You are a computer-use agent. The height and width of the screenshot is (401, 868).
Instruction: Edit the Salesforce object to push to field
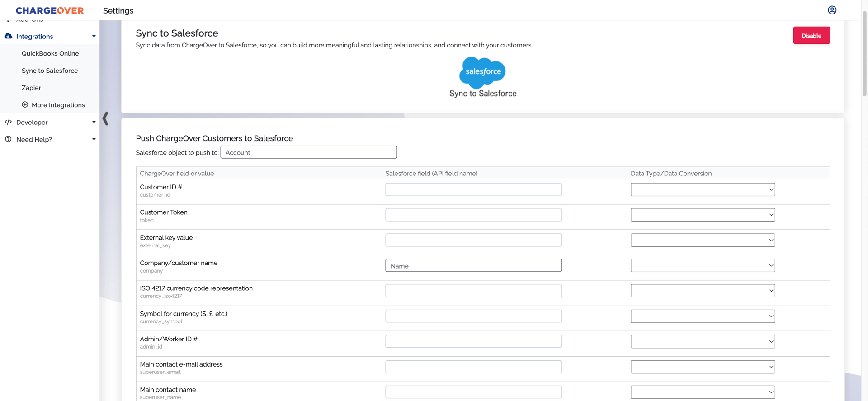click(309, 152)
